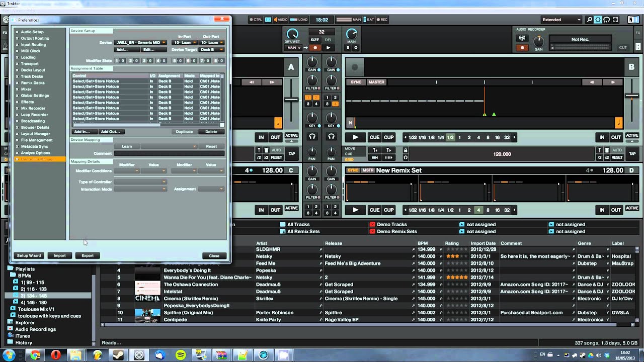Image resolution: width=644 pixels, height=362 pixels.
Task: Toggle Remix Deck D SYNC
Action: (x=353, y=170)
